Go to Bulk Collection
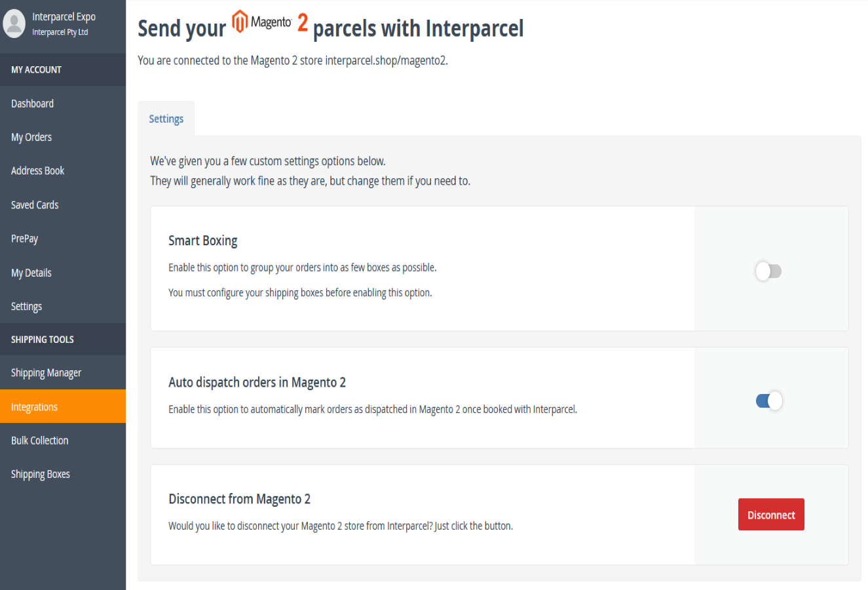The height and width of the screenshot is (590, 868). pos(39,441)
